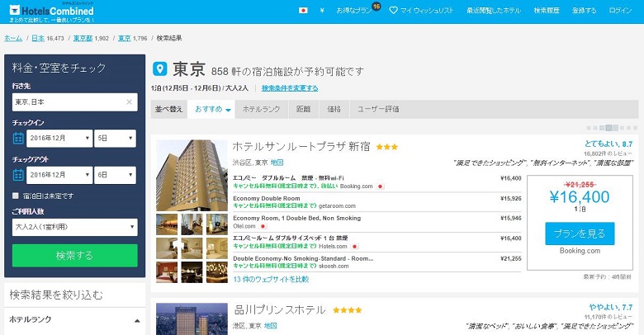This screenshot has height=335, width=644.
Task: Click Japan flag icon next to Booking.com
Action: click(x=381, y=186)
